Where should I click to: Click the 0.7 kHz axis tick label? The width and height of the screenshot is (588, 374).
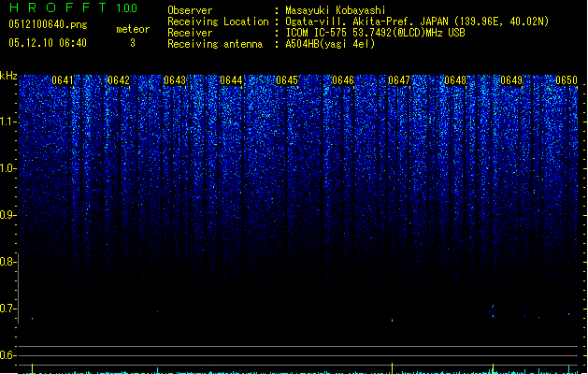click(7, 309)
